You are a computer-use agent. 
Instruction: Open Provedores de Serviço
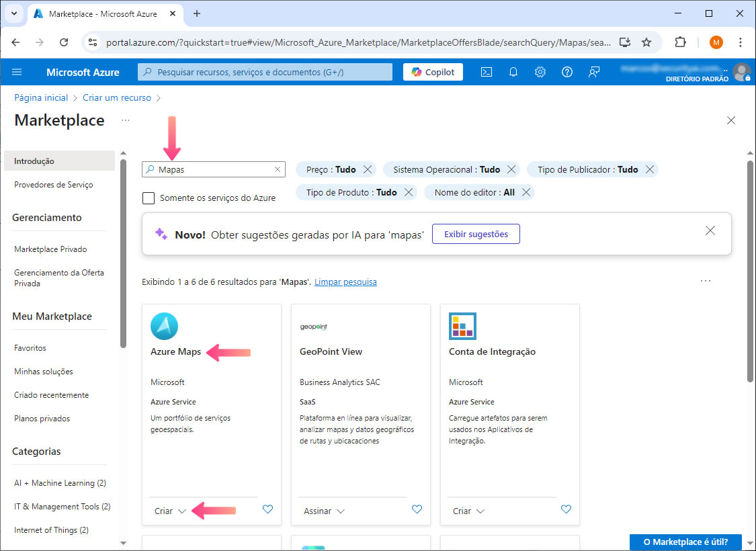coord(54,185)
